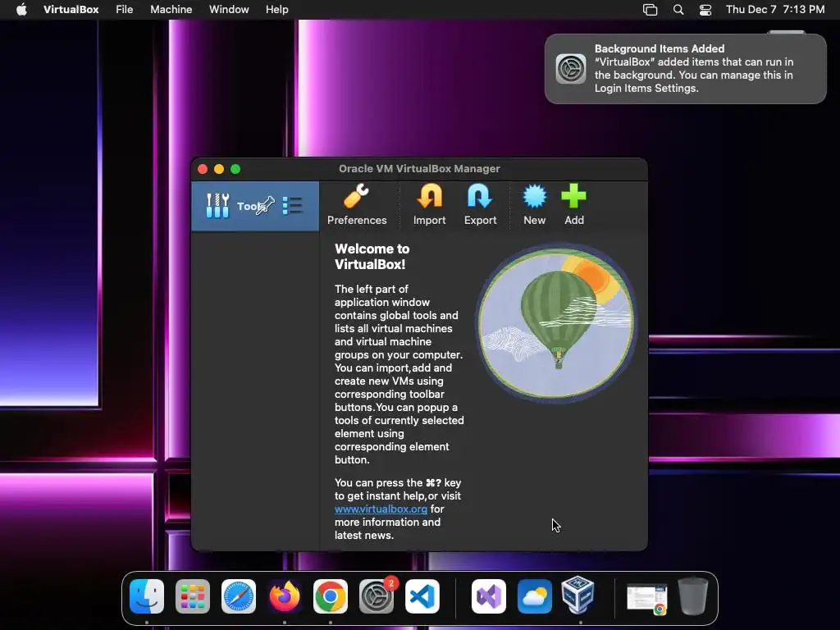Screen dimensions: 840x630
Task: Launch Safari from the Dock
Action: [239, 596]
